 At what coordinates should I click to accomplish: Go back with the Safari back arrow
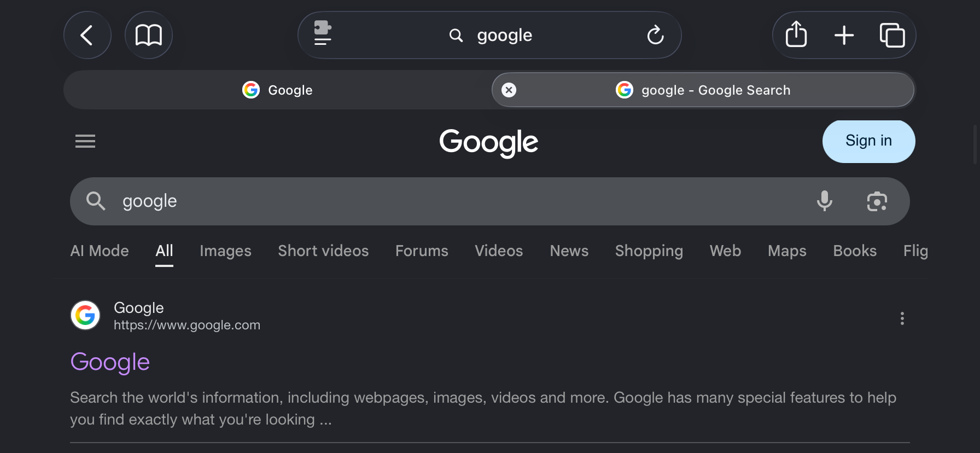(87, 36)
